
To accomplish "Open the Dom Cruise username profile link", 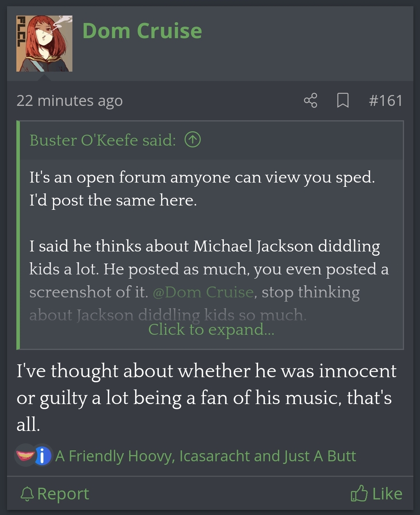I will point(142,31).
